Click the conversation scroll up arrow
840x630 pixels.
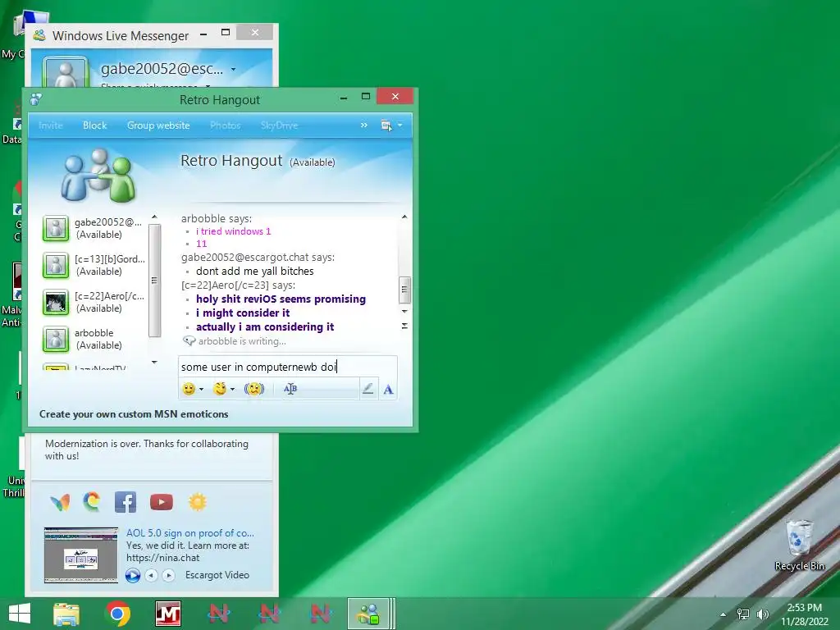(x=404, y=217)
